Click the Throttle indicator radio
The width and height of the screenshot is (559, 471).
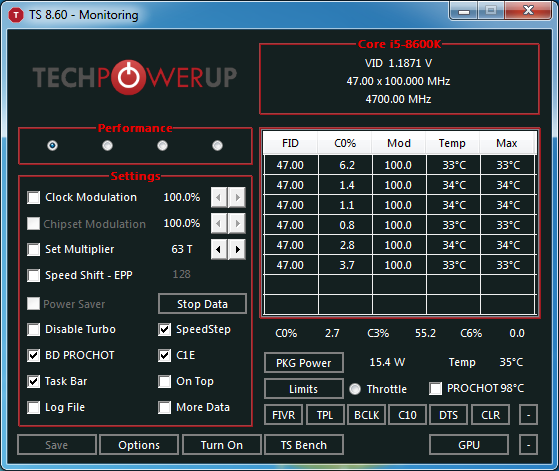point(355,389)
